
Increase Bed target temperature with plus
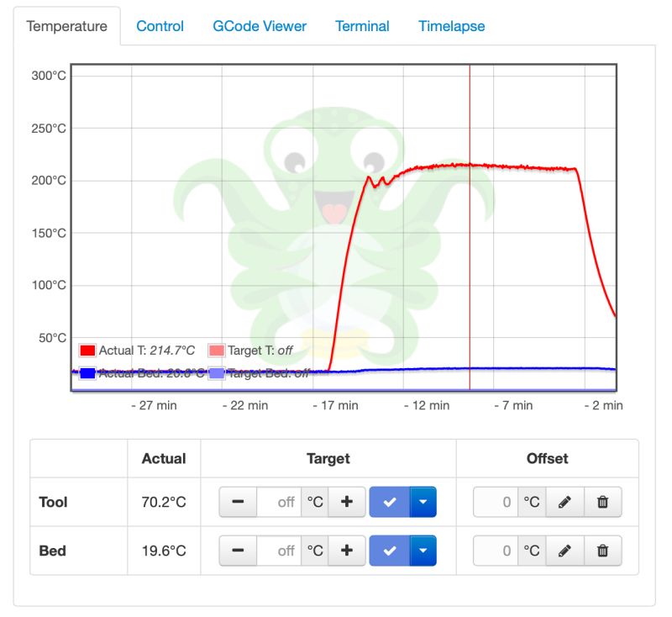(x=347, y=551)
